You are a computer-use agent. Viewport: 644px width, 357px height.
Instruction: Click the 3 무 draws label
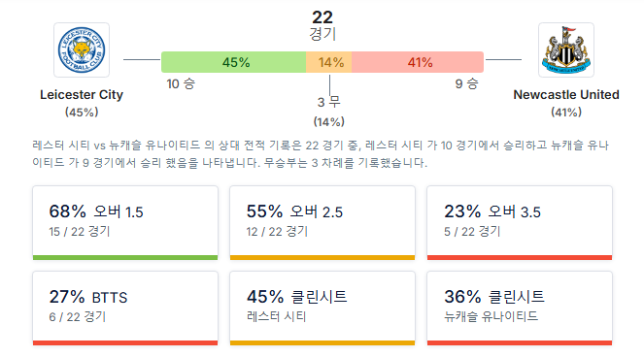pyautogui.click(x=328, y=102)
